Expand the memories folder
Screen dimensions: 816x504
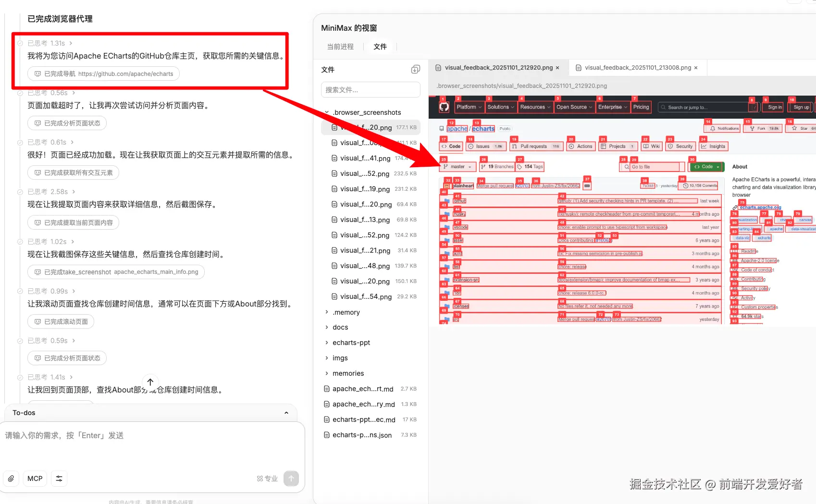click(x=327, y=373)
